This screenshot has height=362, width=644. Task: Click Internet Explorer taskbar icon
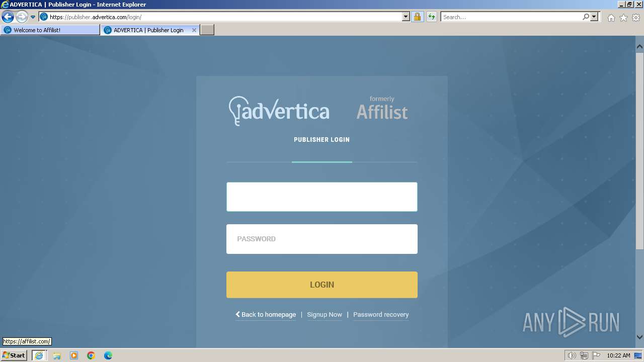click(39, 355)
